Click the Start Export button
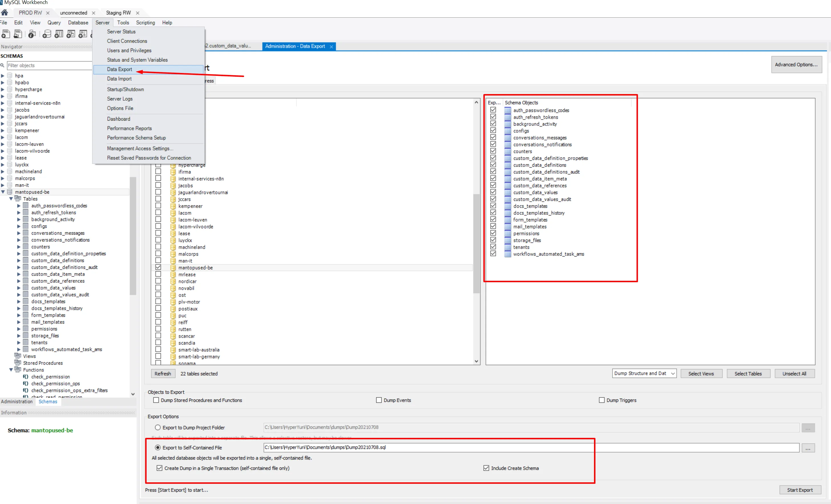831x504 pixels. (800, 490)
